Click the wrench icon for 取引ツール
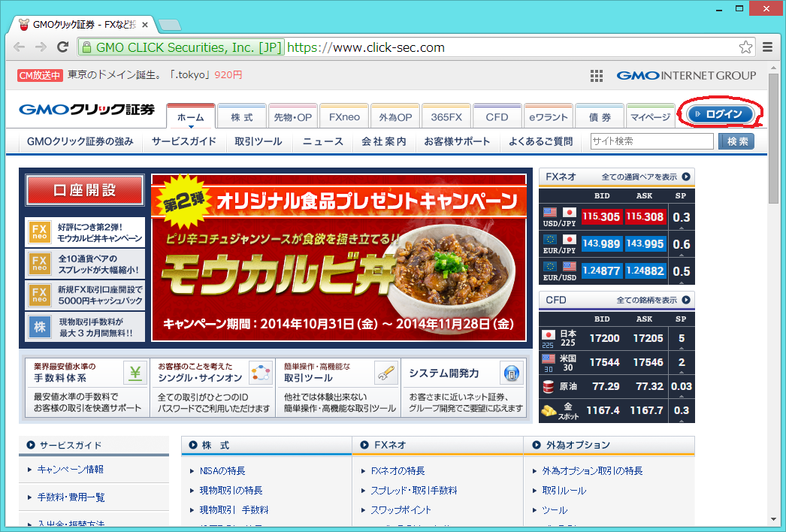This screenshot has width=786, height=532. tap(385, 373)
